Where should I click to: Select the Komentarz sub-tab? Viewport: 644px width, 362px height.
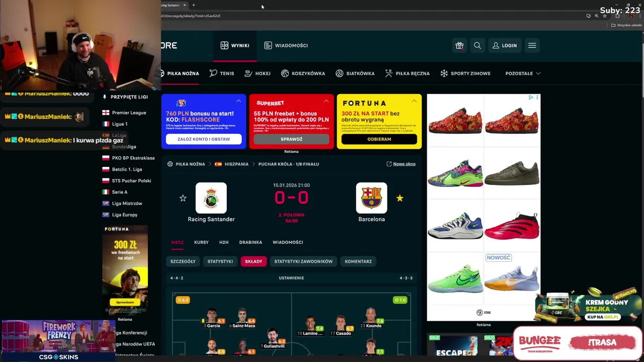click(358, 261)
